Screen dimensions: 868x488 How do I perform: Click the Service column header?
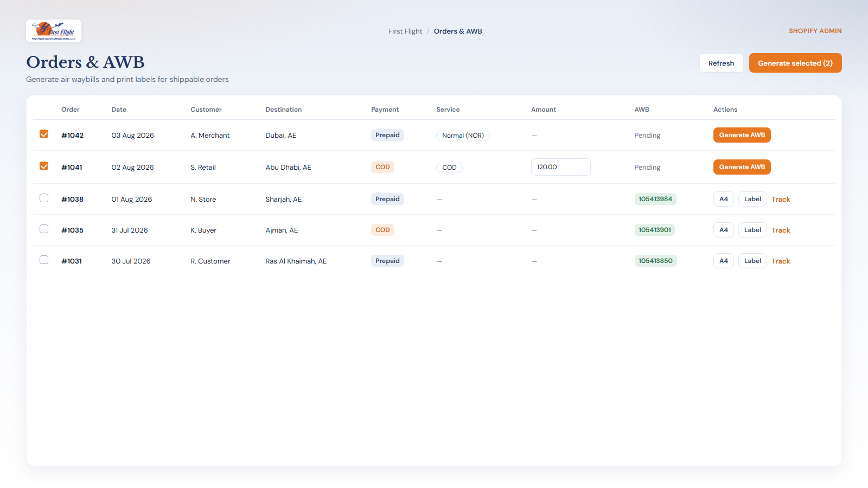pyautogui.click(x=448, y=110)
